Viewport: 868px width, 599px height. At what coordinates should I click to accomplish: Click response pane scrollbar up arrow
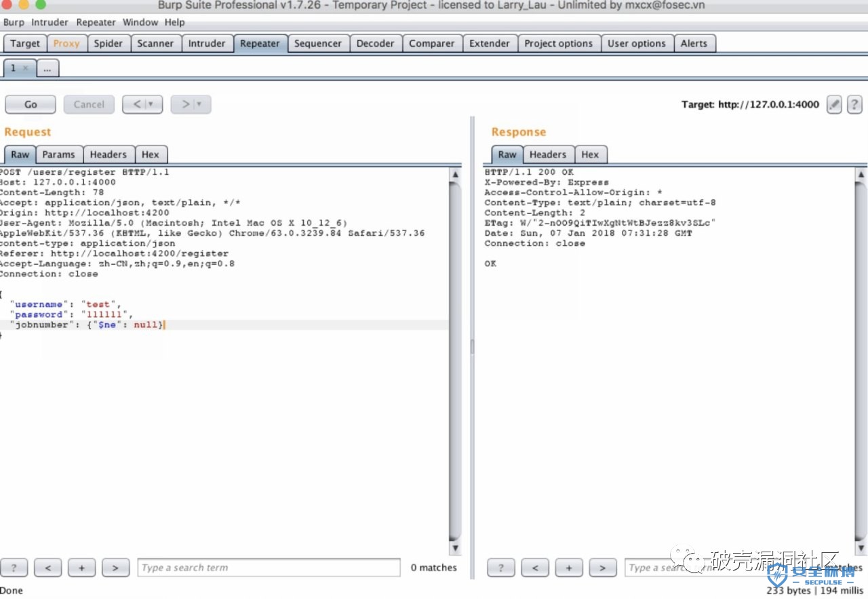tap(861, 174)
